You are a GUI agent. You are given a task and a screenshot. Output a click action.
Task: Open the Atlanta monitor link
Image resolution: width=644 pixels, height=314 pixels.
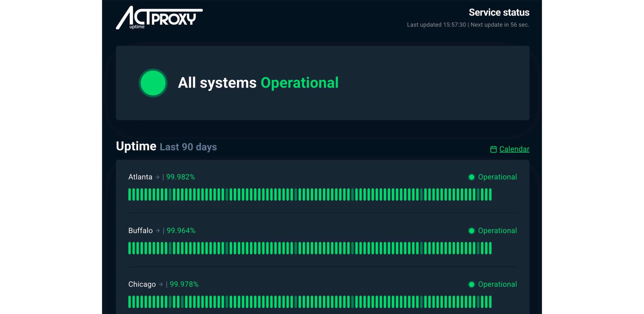click(x=140, y=177)
